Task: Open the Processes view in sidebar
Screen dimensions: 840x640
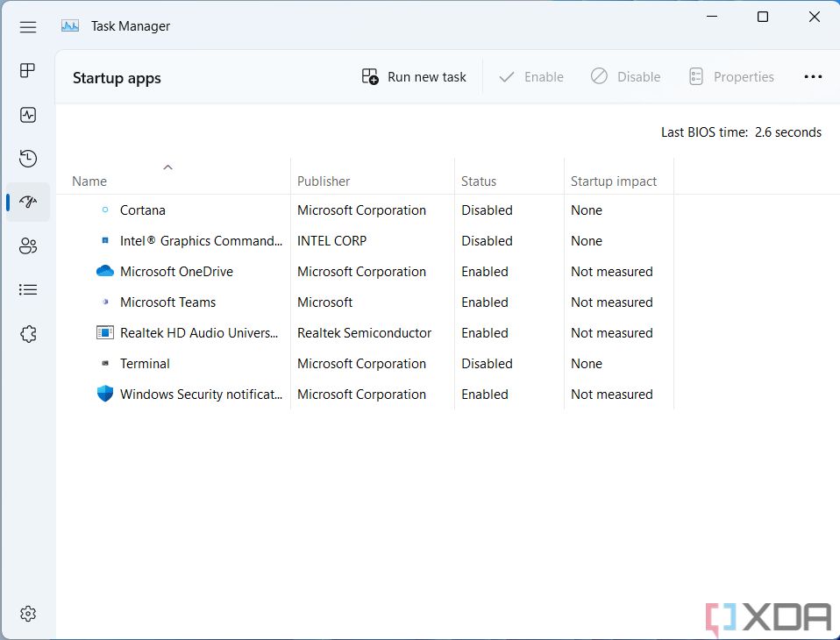Action: tap(27, 70)
